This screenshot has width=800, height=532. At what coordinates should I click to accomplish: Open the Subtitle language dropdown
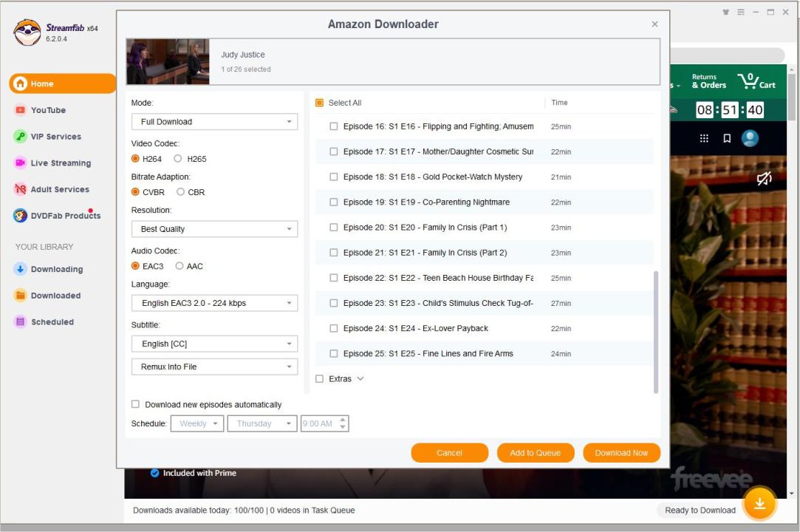pyautogui.click(x=215, y=344)
